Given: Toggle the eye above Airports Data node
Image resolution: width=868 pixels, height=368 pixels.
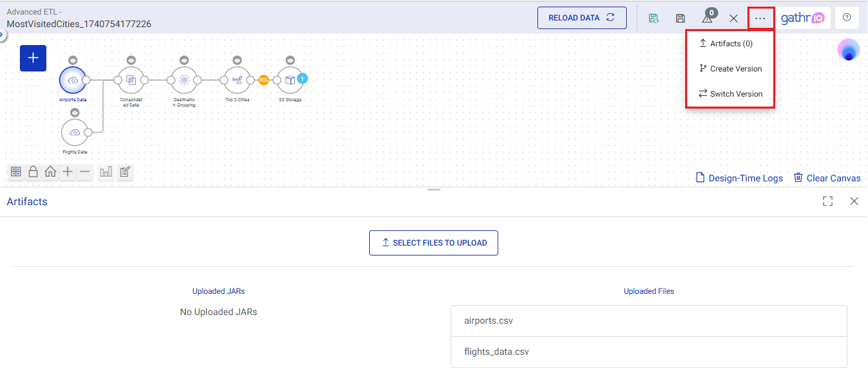Looking at the screenshot, I should (73, 60).
